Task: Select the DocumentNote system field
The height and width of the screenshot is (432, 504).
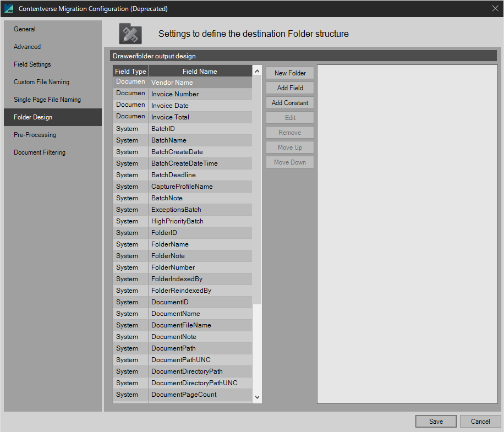Action: click(x=182, y=337)
